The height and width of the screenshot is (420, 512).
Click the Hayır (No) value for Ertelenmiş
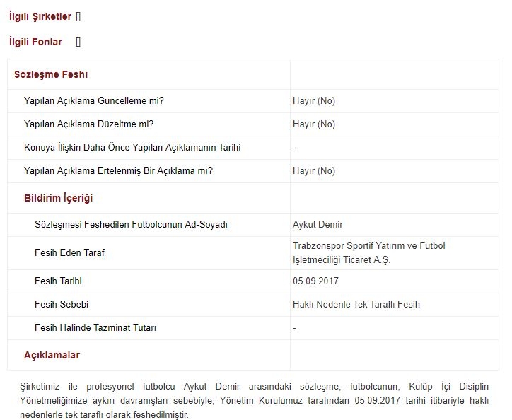coord(314,171)
